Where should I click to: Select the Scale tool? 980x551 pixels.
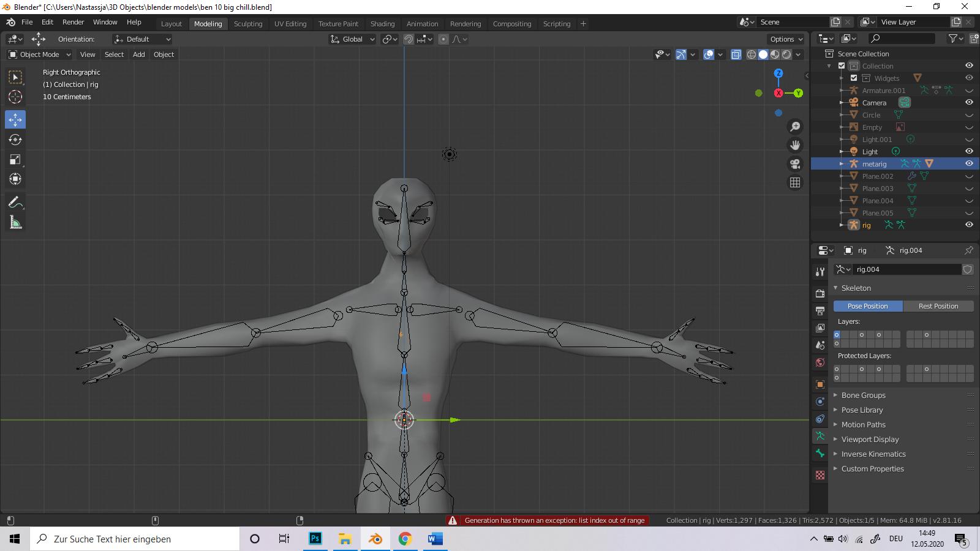[15, 160]
